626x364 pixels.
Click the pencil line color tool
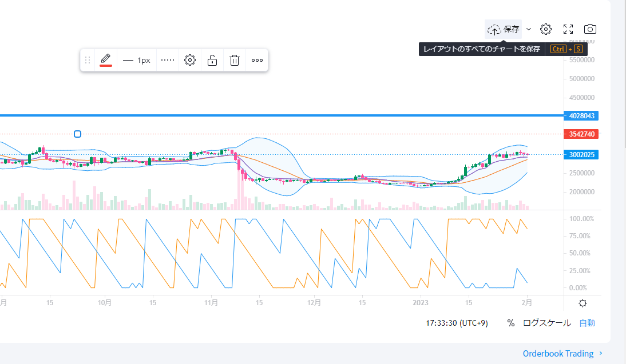106,60
